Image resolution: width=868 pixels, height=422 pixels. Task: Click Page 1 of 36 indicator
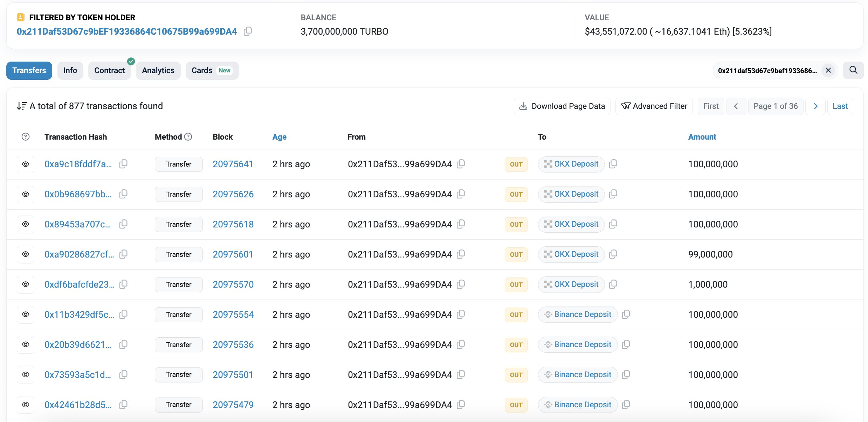point(776,106)
